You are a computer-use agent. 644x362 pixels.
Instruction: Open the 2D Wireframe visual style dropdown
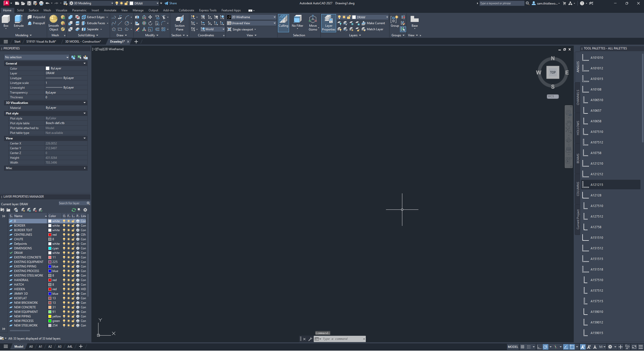[x=251, y=17]
